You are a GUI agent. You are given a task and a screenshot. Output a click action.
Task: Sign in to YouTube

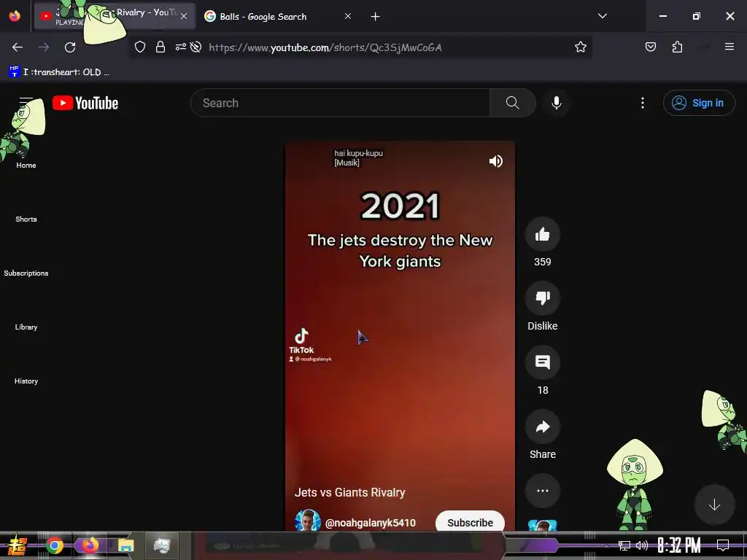pyautogui.click(x=698, y=103)
